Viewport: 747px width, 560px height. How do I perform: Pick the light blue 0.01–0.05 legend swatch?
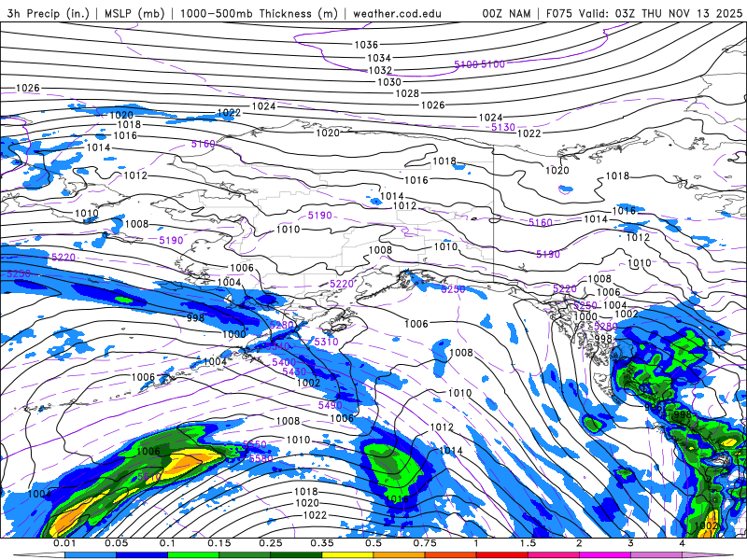90,555
